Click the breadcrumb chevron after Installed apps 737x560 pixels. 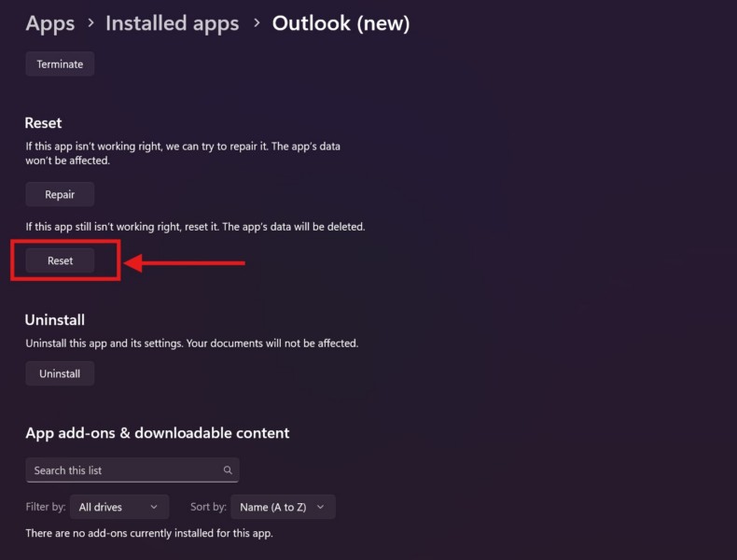(256, 23)
